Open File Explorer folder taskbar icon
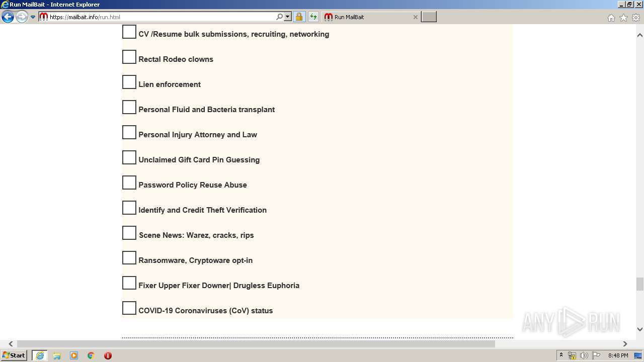The height and width of the screenshot is (362, 644). [x=57, y=355]
